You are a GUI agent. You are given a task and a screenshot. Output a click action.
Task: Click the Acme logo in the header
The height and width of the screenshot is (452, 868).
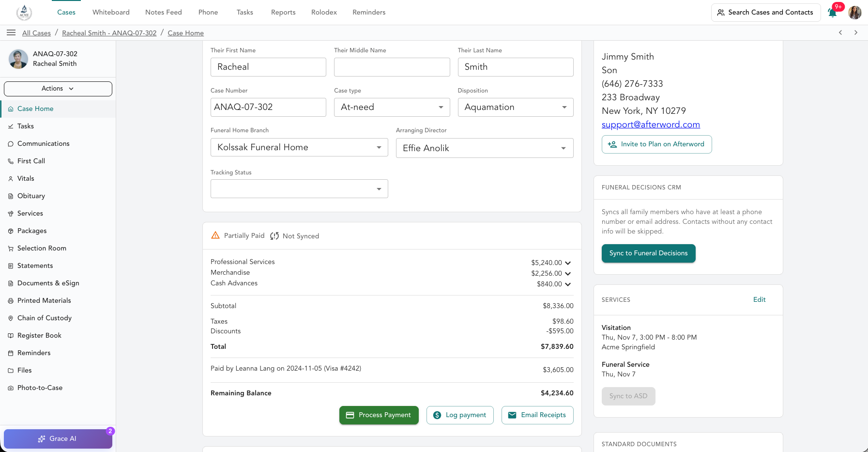[x=24, y=13]
